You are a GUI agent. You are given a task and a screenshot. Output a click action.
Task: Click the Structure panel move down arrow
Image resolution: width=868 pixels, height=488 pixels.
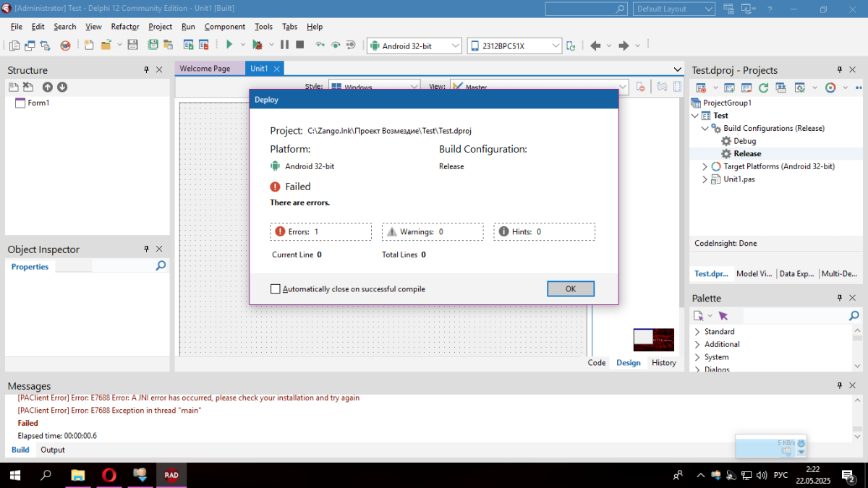tap(62, 87)
